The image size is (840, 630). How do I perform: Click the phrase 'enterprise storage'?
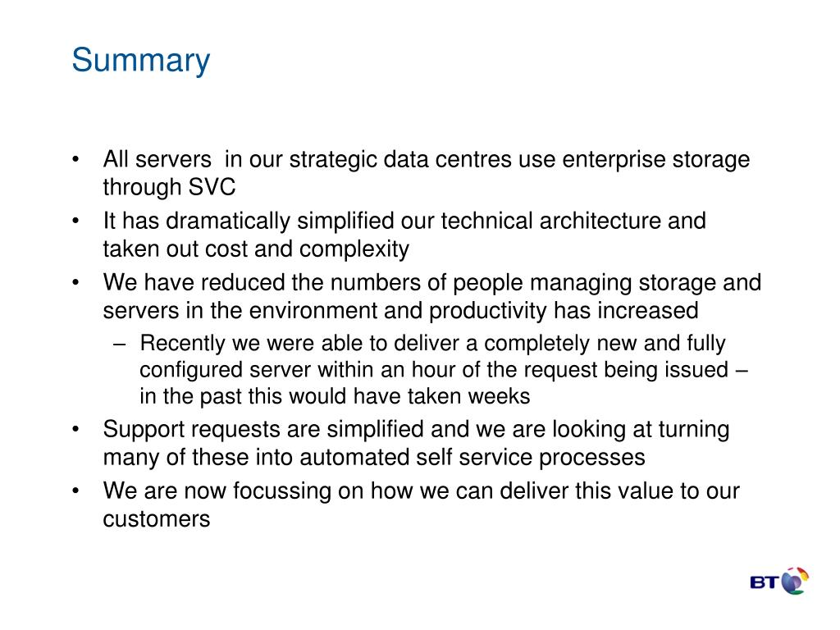pyautogui.click(x=655, y=160)
